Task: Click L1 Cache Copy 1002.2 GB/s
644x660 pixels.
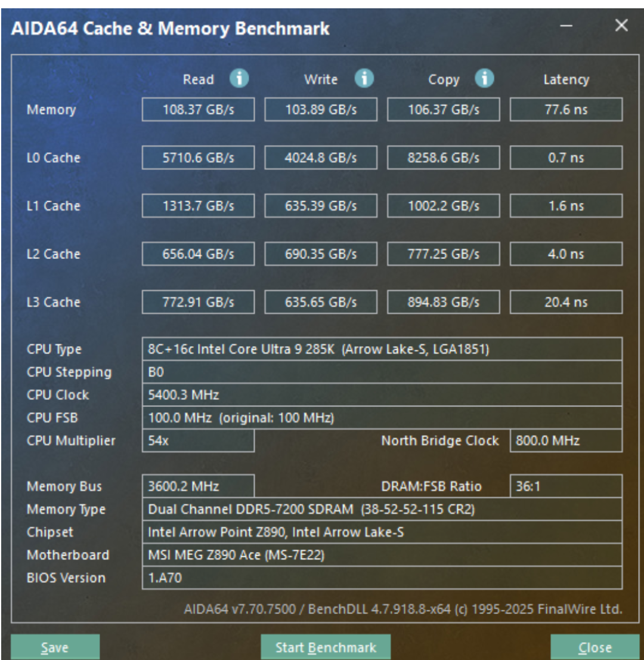Action: click(444, 205)
